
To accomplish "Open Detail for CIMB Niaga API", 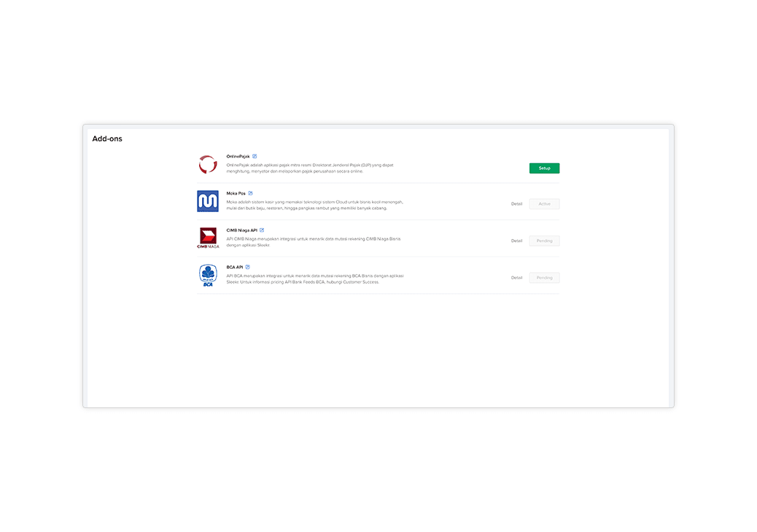I will pos(516,240).
